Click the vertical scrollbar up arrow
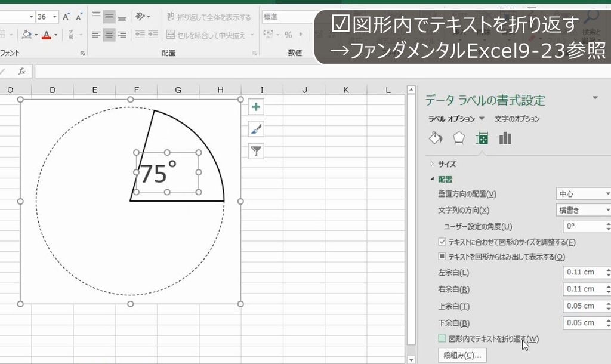Viewport: 611px width, 364px height. [411, 90]
